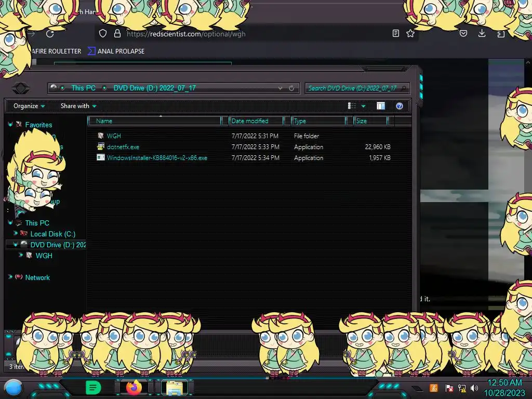The image size is (532, 399).
Task: Toggle Firefox reader view icon
Action: (x=395, y=33)
